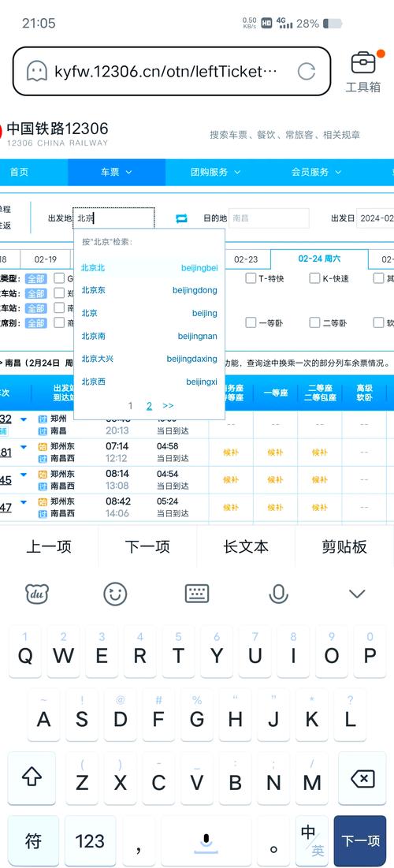This screenshot has height=868, width=394.
Task: Tap the Q key on keyboard
Action: tap(25, 651)
